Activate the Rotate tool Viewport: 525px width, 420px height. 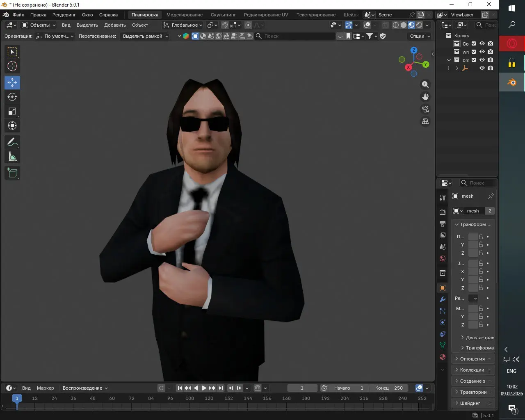pyautogui.click(x=12, y=97)
